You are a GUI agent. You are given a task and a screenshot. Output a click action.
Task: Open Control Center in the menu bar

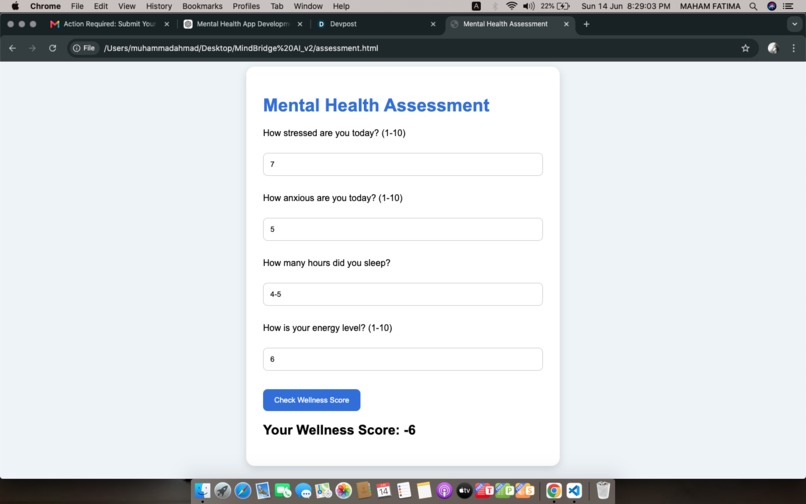tap(787, 6)
